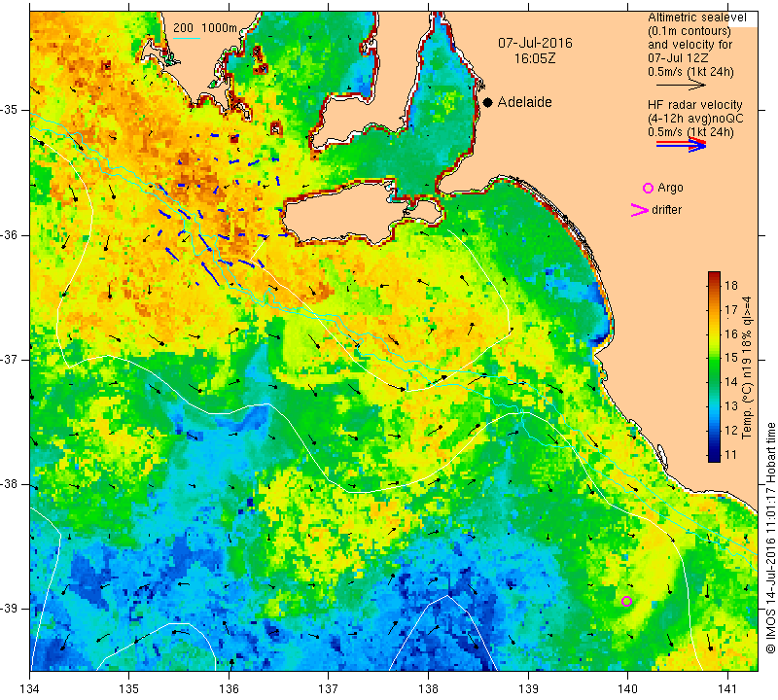Click longitude axis label 139
The height and width of the screenshot is (700, 778).
coord(528,689)
